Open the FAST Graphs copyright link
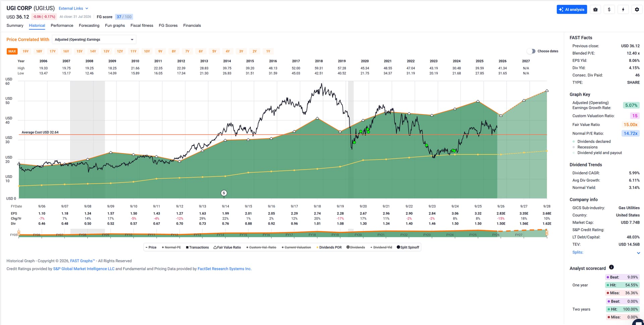Image resolution: width=644 pixels, height=325 pixels. click(x=83, y=261)
